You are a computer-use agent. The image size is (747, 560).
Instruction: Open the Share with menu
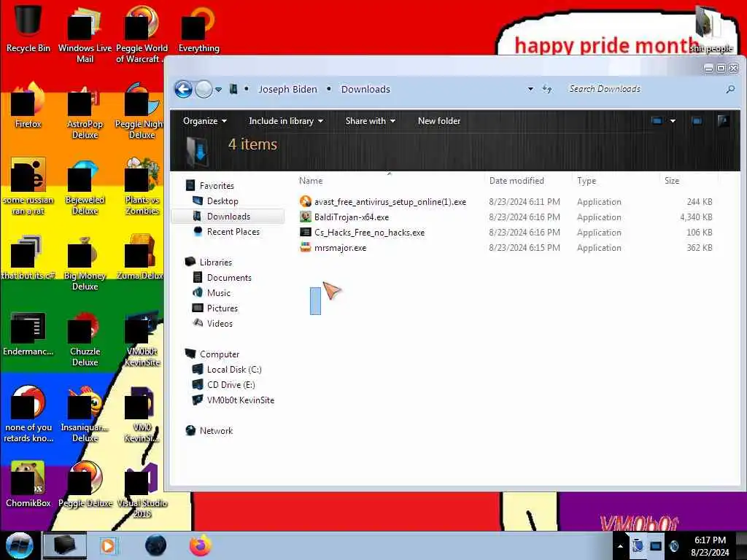click(370, 121)
